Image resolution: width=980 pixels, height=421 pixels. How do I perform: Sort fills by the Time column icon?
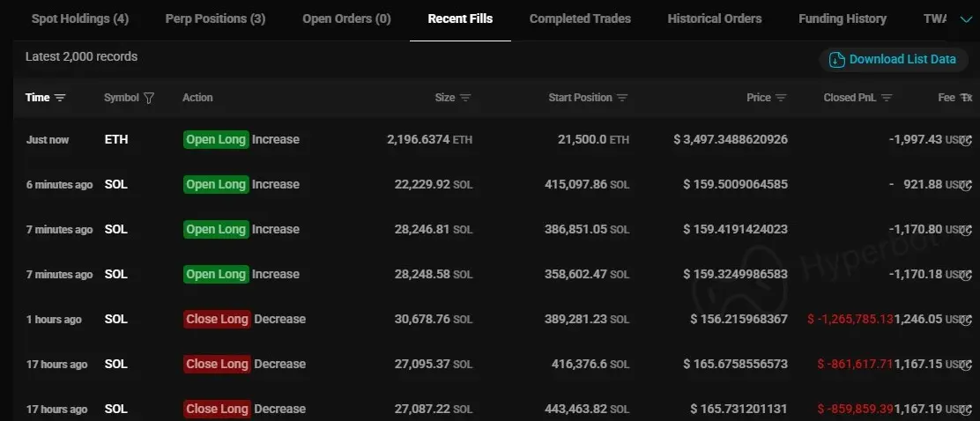[x=60, y=98]
